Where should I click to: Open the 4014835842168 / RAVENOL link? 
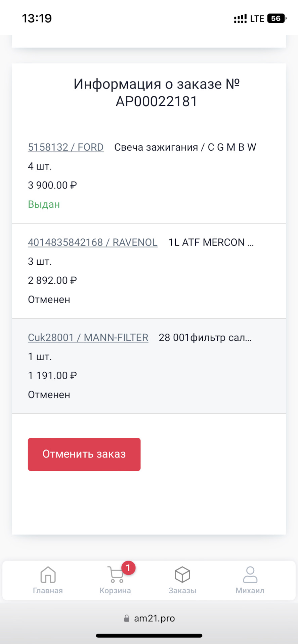click(x=92, y=243)
